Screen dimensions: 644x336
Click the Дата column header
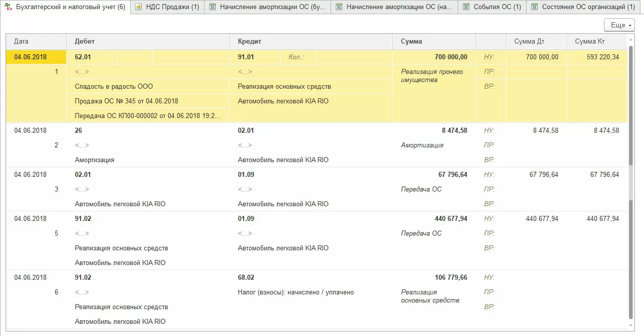pos(36,42)
